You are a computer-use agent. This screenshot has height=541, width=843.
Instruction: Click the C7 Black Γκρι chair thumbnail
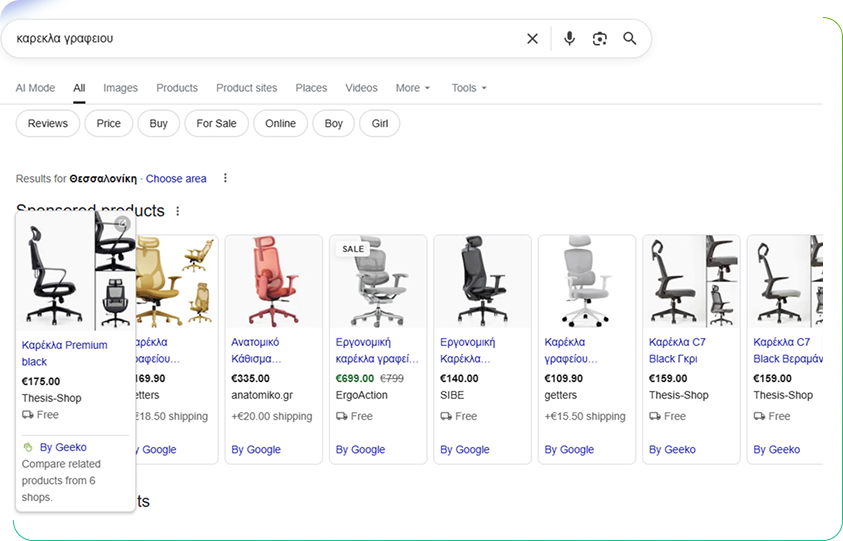tap(691, 281)
